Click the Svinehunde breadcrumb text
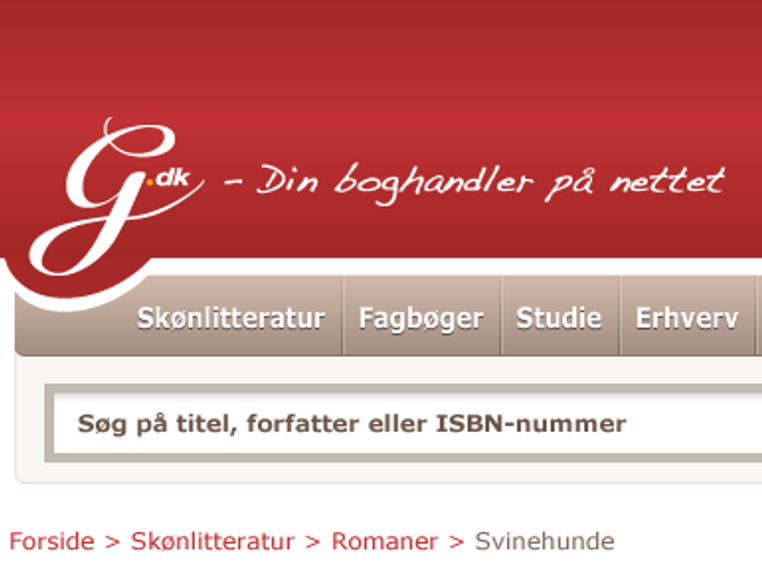Viewport: 762px width, 566px height. click(544, 541)
